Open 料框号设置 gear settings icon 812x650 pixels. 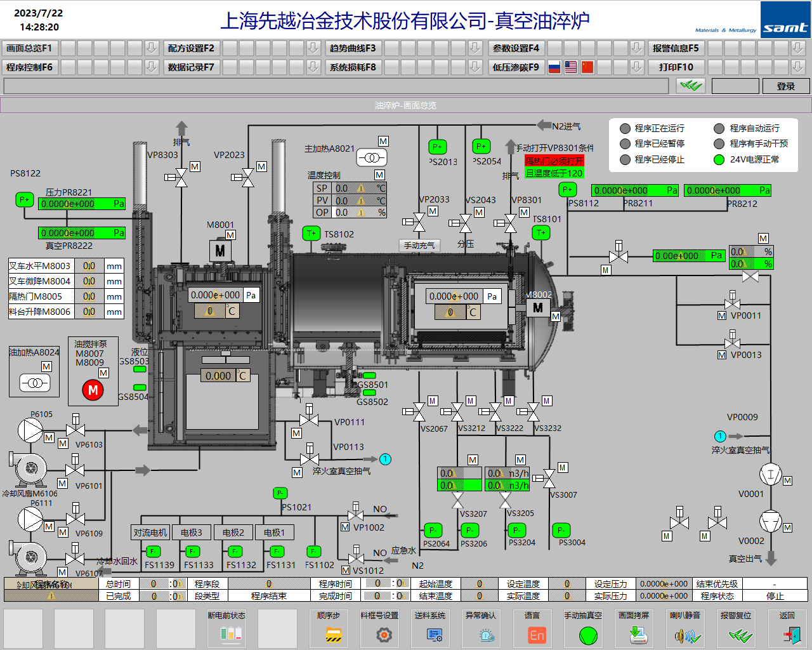(x=384, y=634)
